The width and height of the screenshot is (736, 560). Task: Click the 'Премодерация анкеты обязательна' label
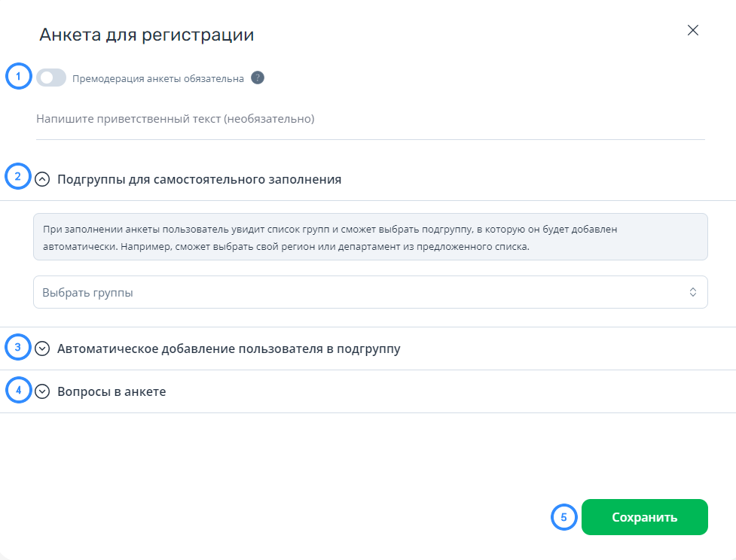coord(158,79)
